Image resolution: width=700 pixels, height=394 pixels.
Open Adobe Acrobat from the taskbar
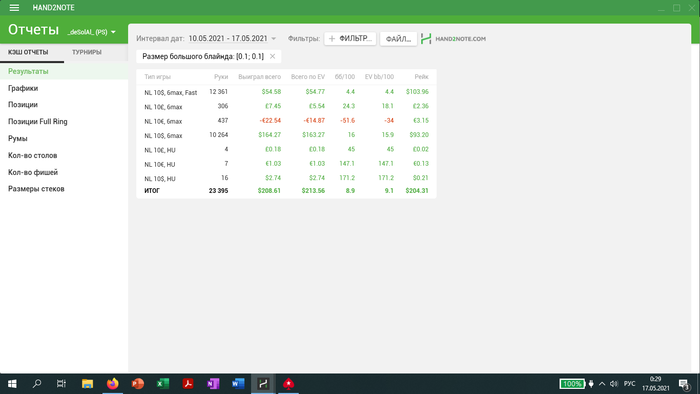point(188,384)
